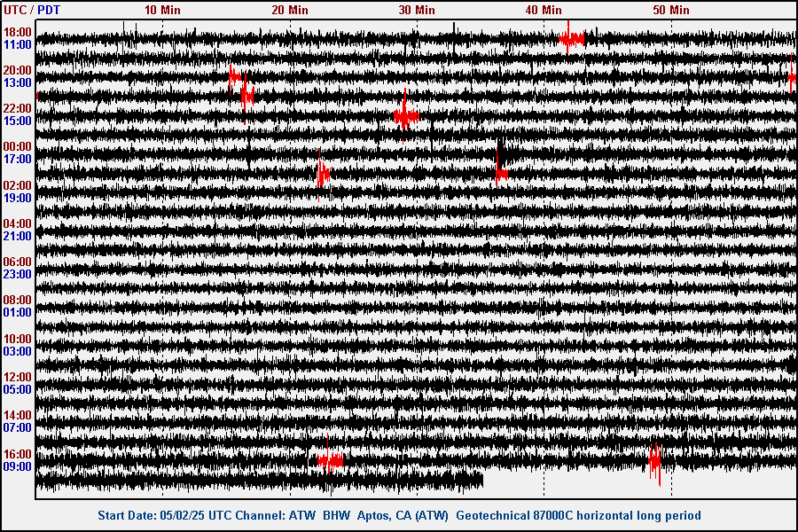Click the red event in the 16:00 trace near 22 Min
This screenshot has width=798, height=532.
(330, 460)
